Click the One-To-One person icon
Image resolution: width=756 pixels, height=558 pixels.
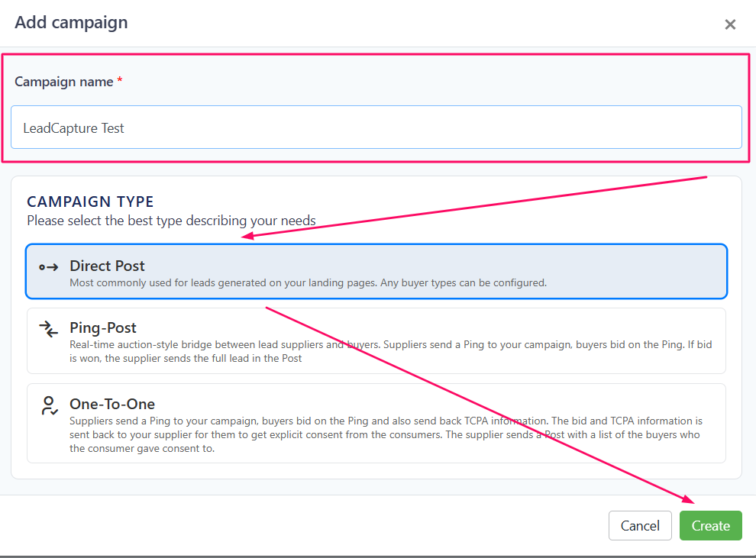(x=49, y=406)
